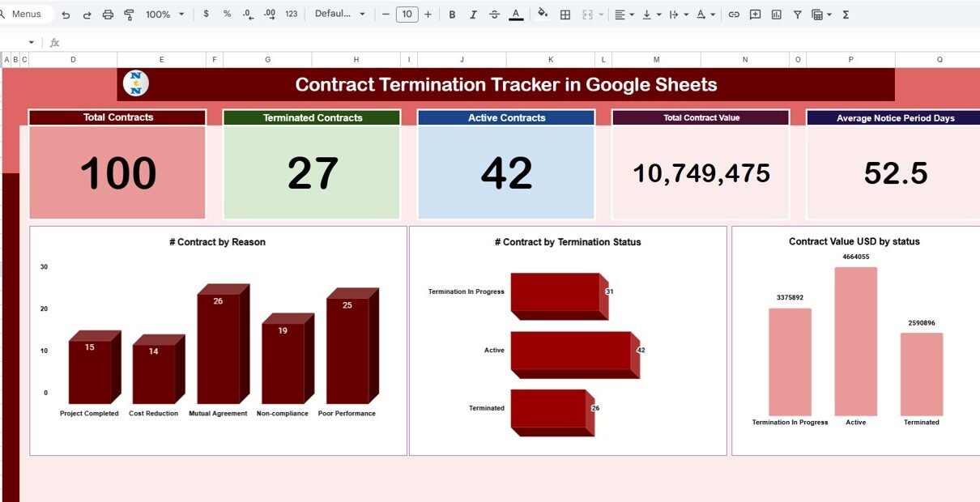Click the Undo arrow icon
980x502 pixels.
tap(66, 15)
